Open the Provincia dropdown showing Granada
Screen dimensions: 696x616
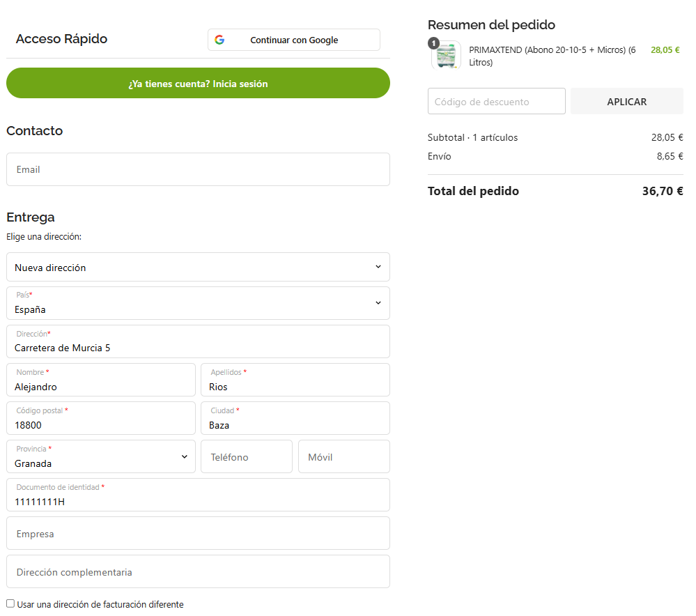click(x=101, y=456)
